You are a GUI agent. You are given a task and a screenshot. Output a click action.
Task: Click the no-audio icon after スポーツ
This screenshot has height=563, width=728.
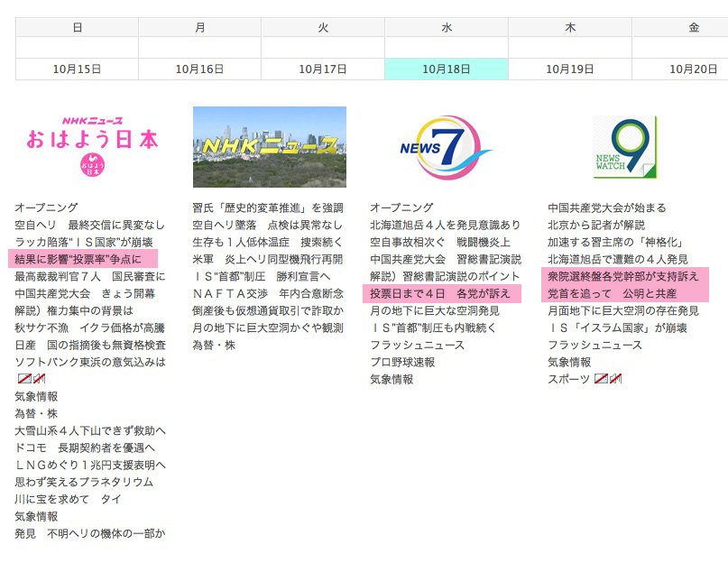(615, 379)
